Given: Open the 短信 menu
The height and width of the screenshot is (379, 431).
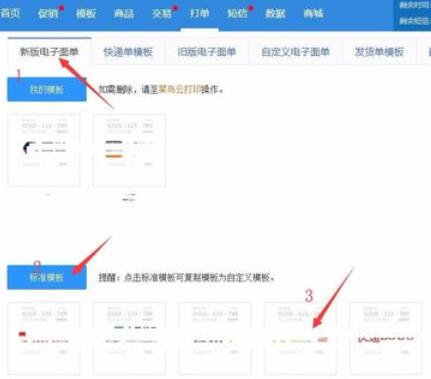Looking at the screenshot, I should click(x=237, y=13).
